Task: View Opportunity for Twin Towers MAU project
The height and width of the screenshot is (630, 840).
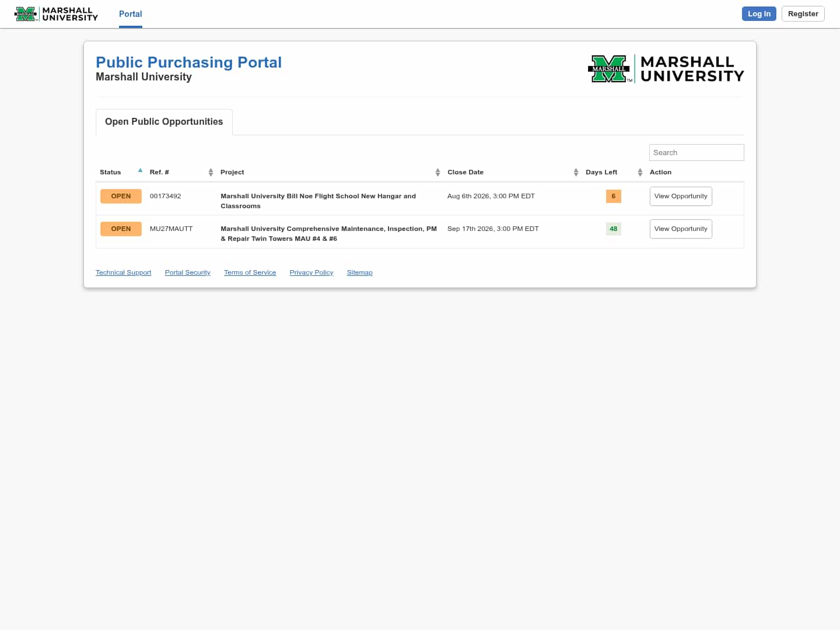Action: (x=681, y=229)
